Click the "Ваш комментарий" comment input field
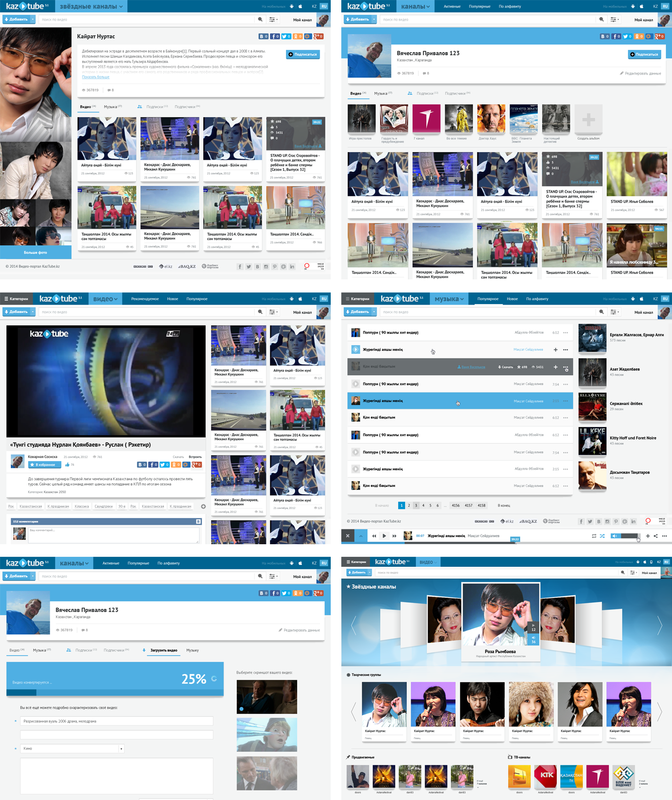Viewport: 672px width, 800px height. click(113, 535)
